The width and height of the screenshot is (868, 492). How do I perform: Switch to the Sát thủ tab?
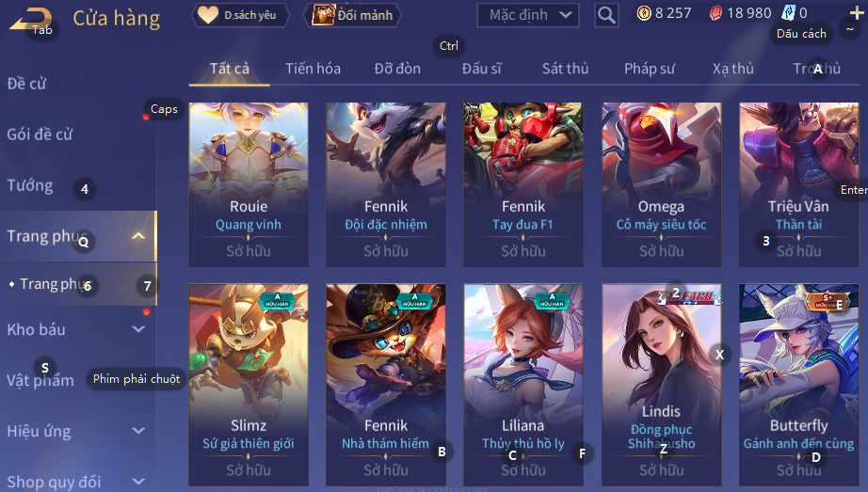point(565,69)
